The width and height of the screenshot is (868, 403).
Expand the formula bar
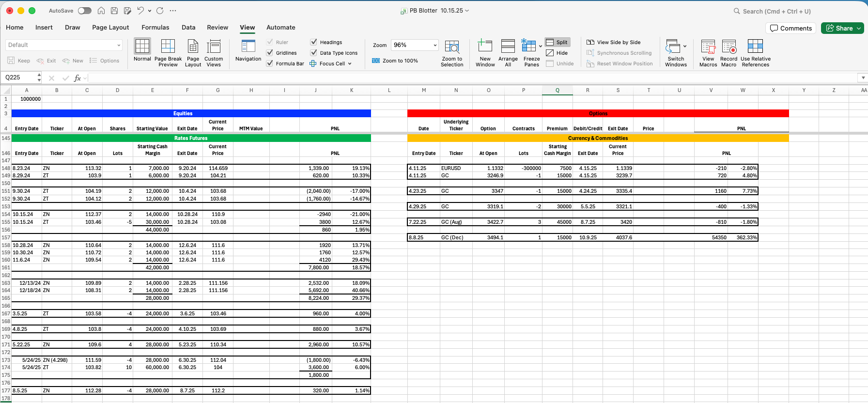click(863, 77)
